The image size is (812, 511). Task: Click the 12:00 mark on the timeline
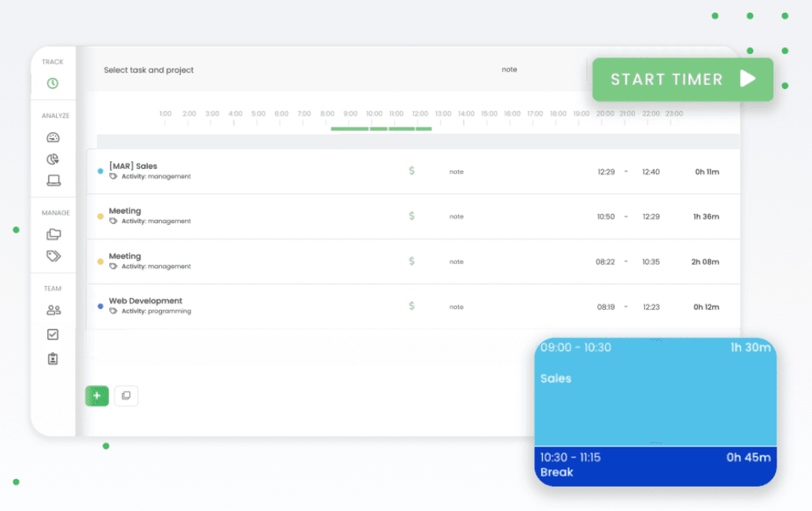click(420, 114)
